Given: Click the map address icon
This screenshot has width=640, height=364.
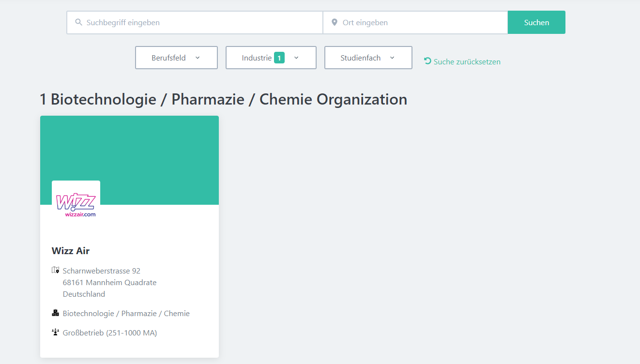Looking at the screenshot, I should (55, 270).
